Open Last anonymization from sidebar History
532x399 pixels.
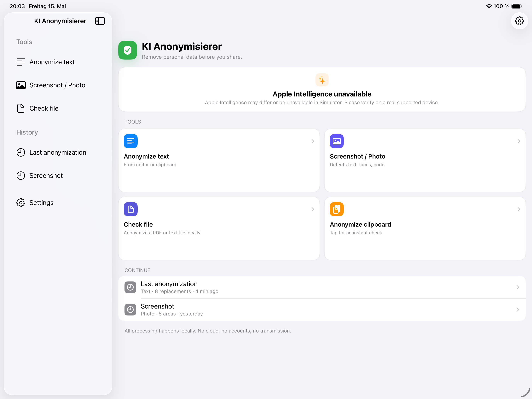58,153
